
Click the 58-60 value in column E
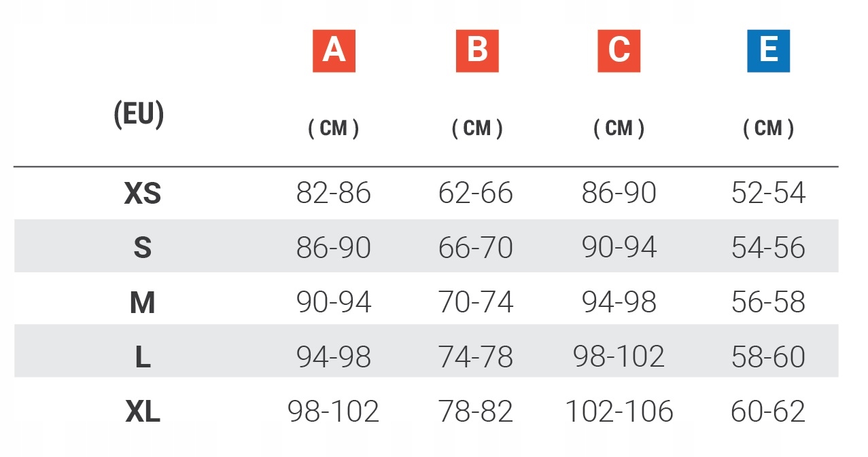click(x=768, y=357)
